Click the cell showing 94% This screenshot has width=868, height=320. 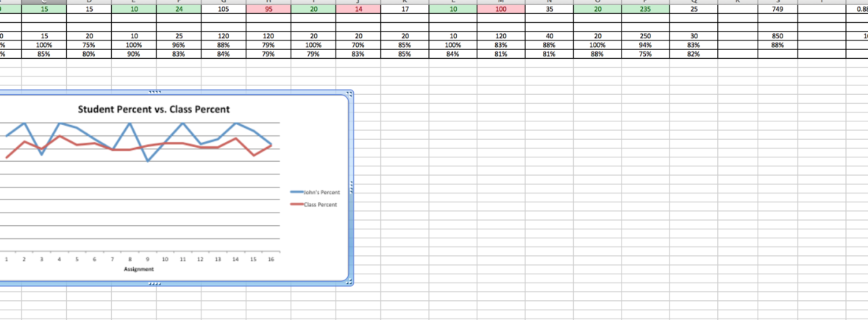(645, 44)
